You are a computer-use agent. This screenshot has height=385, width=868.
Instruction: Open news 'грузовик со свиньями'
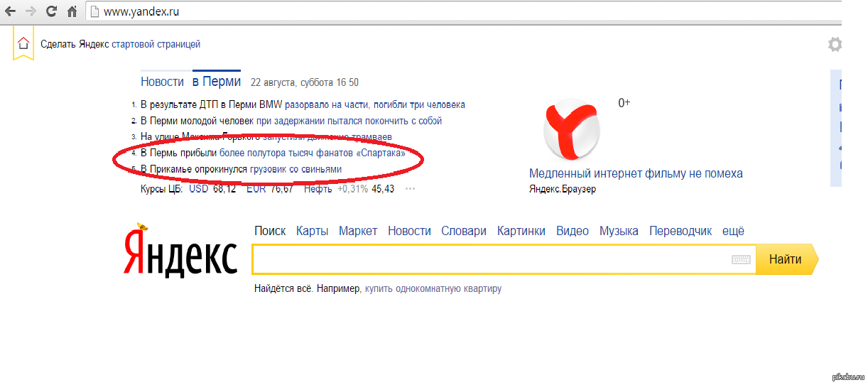pyautogui.click(x=295, y=169)
